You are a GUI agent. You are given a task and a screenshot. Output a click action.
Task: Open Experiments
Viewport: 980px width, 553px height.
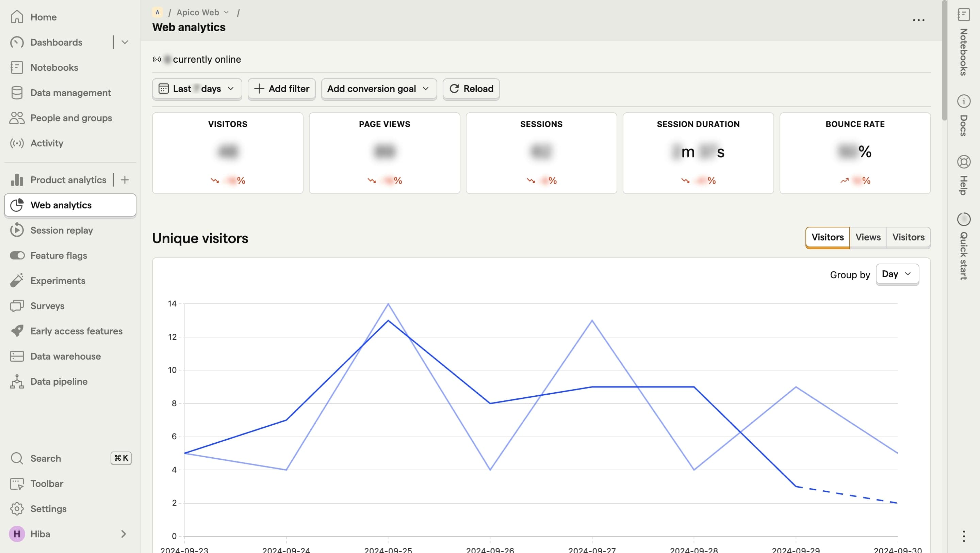tap(70, 281)
